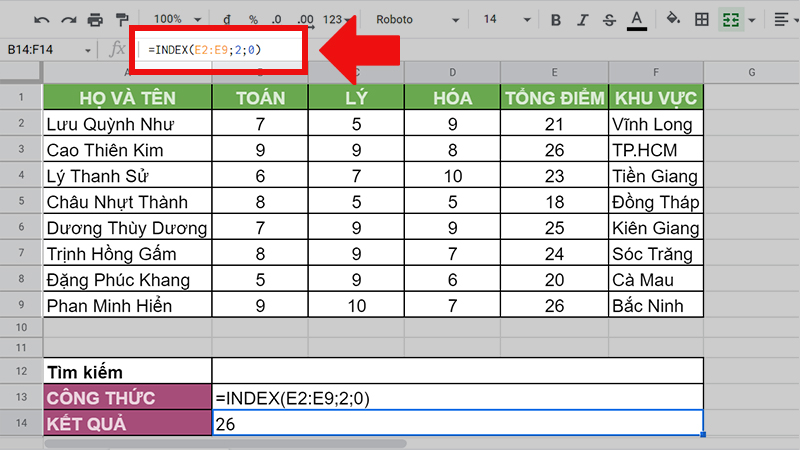Open the Borders grid icon
This screenshot has height=450, width=800.
(702, 19)
